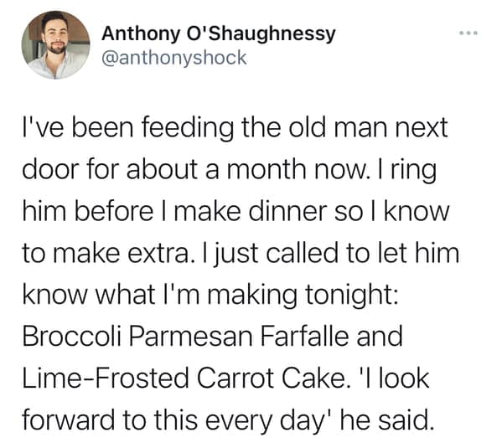
Task: Click the word "Broccoli" in the tweet
Action: [72, 337]
